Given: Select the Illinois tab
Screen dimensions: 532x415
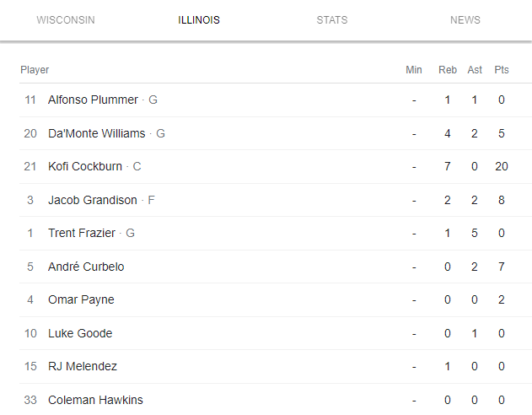Looking at the screenshot, I should click(199, 20).
